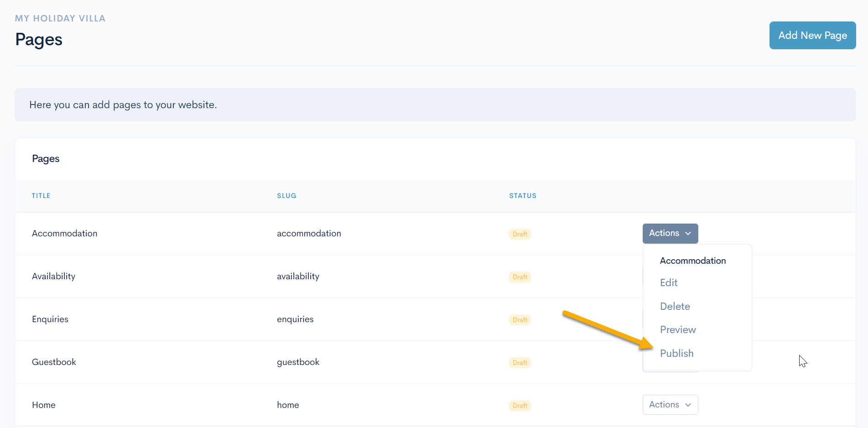Click the SLUG column header
This screenshot has height=428, width=868.
286,196
